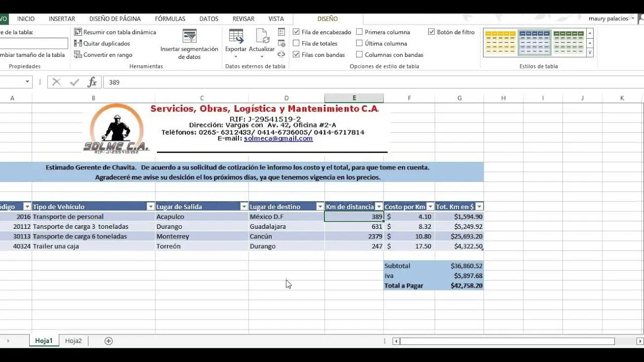Enable Columnas con bandas checkbox
Viewport: 644px width, 362px height.
click(359, 54)
